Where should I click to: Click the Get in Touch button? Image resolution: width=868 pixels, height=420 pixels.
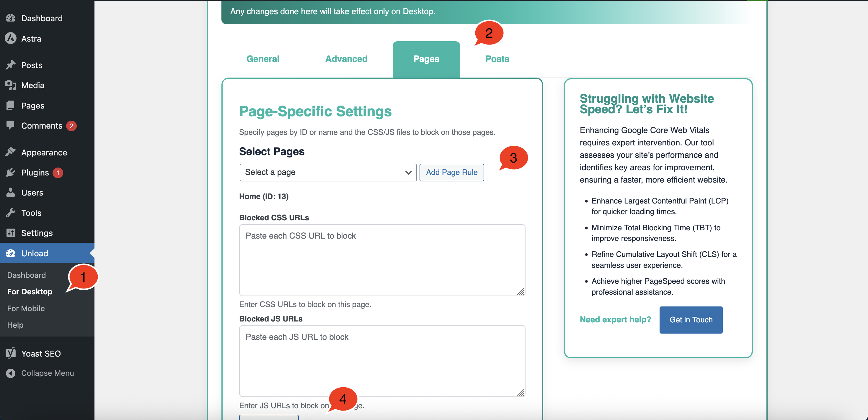click(691, 320)
